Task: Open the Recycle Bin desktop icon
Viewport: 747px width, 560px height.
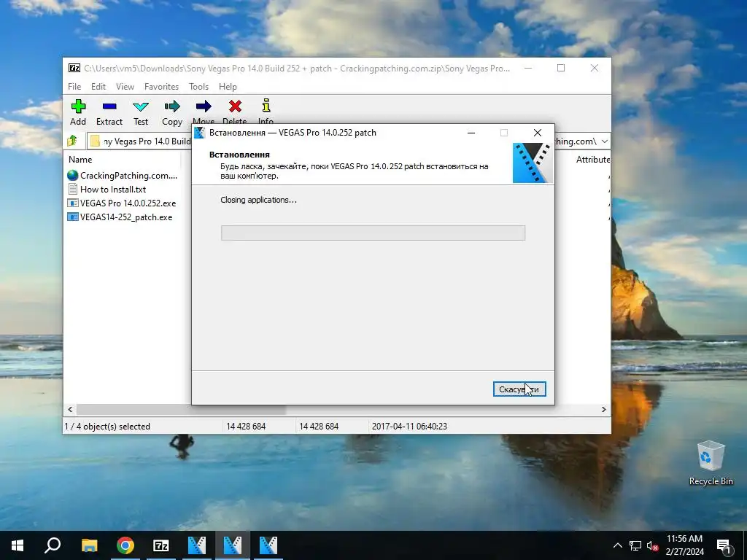Action: tap(711, 463)
